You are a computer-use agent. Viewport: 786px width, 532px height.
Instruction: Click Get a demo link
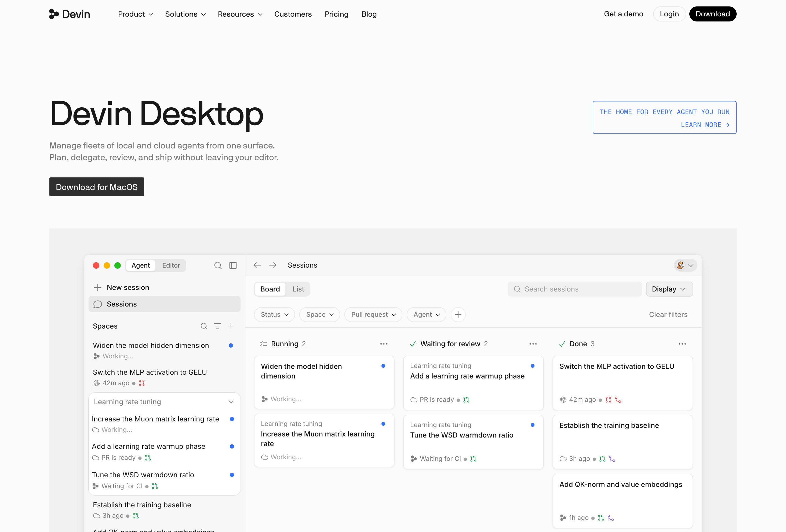pos(623,14)
